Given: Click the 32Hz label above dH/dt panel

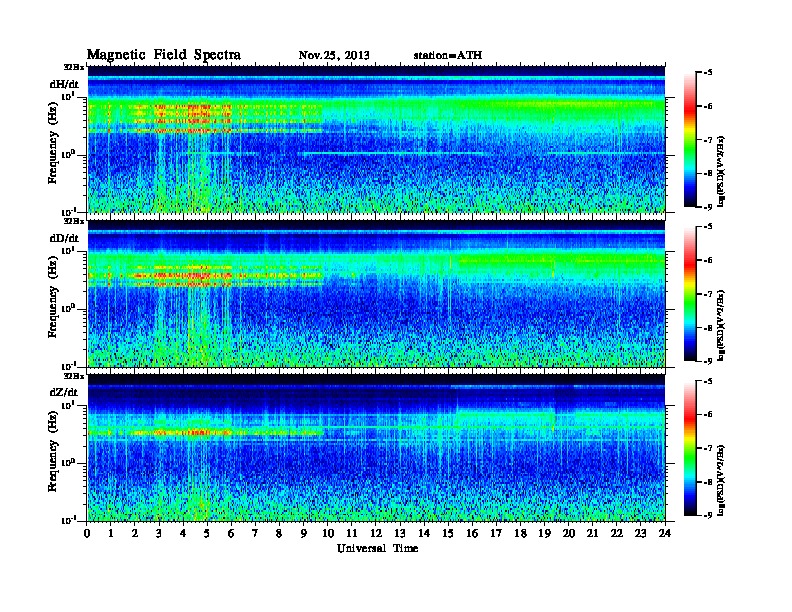Looking at the screenshot, I should click(74, 66).
